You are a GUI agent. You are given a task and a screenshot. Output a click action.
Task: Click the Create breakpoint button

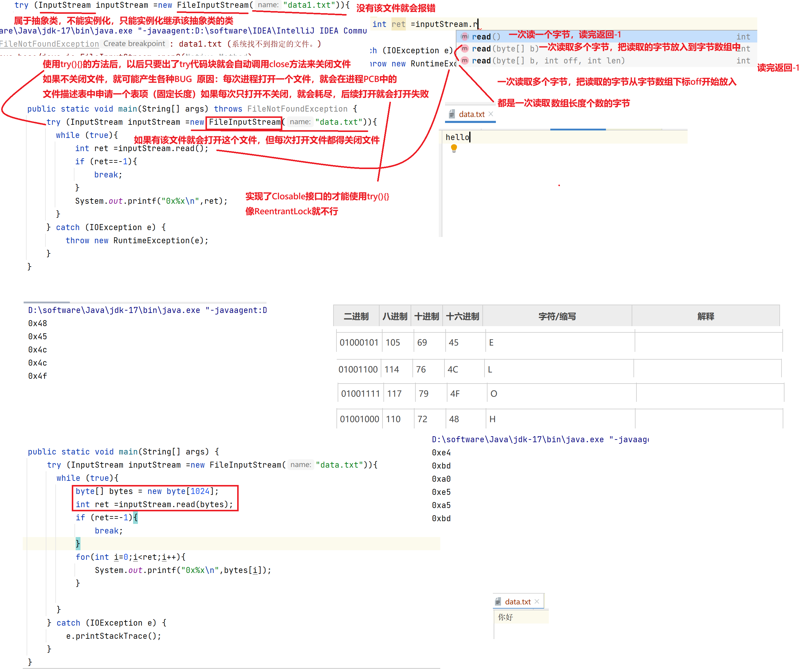pos(134,44)
